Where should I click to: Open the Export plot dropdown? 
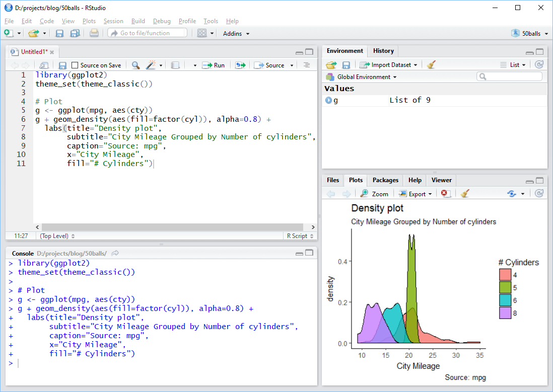point(415,194)
